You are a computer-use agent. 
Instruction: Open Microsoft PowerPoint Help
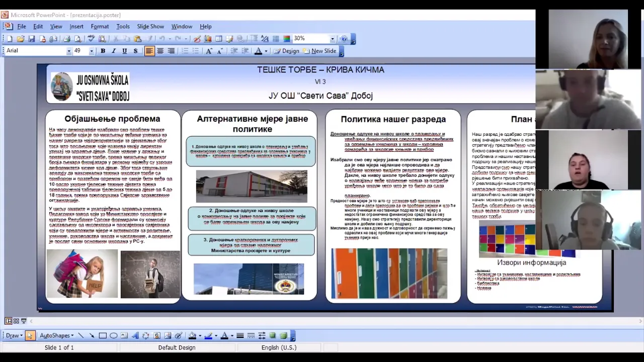[344, 39]
